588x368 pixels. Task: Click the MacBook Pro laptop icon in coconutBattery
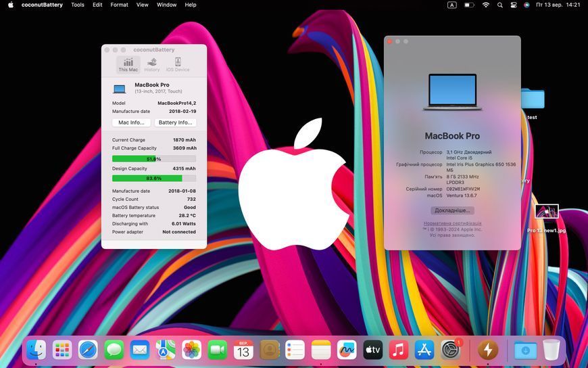click(x=120, y=89)
